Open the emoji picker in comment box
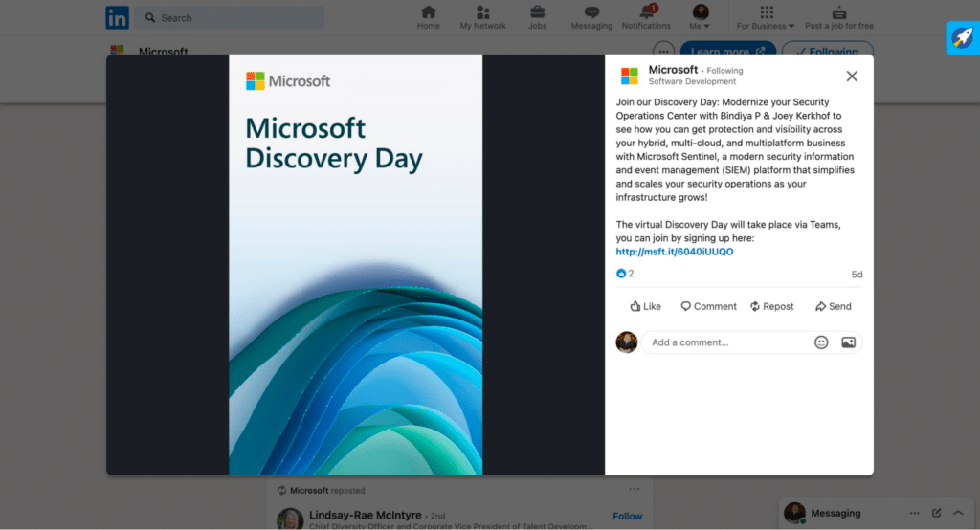This screenshot has width=980, height=530. click(x=821, y=342)
